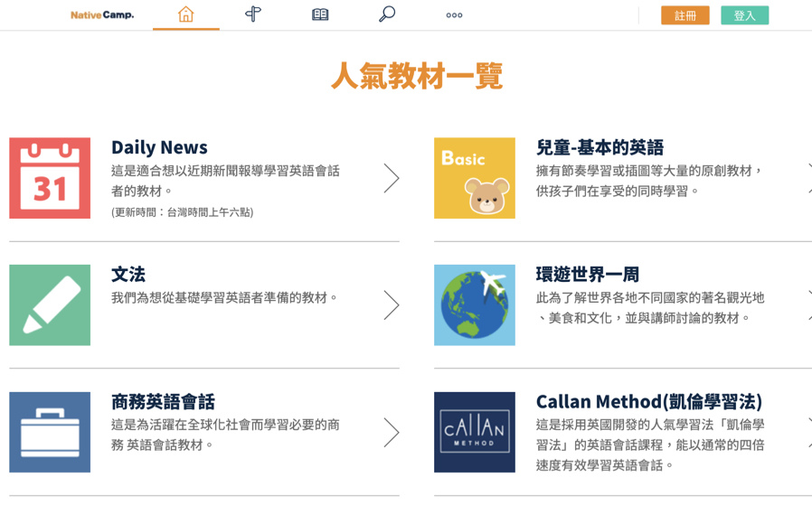Click the 更新時間 台灣時間上午六點 note
This screenshot has width=812, height=524.
(x=183, y=212)
